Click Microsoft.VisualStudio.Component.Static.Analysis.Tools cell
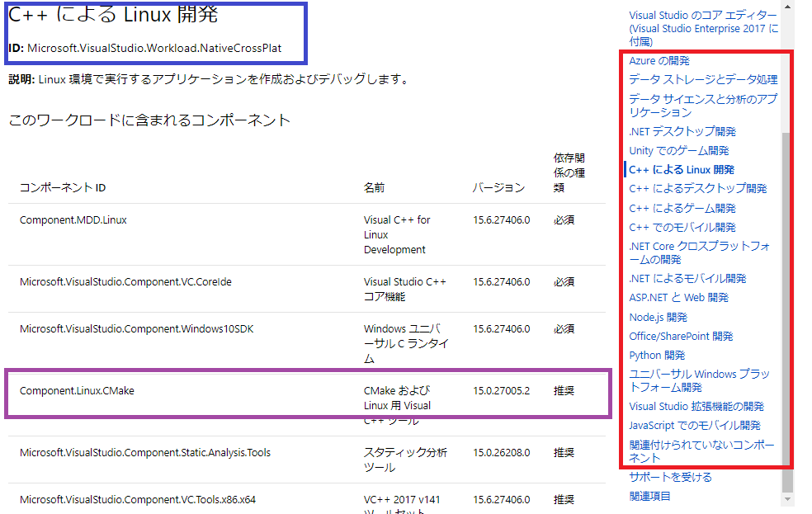The image size is (812, 514). tap(145, 453)
